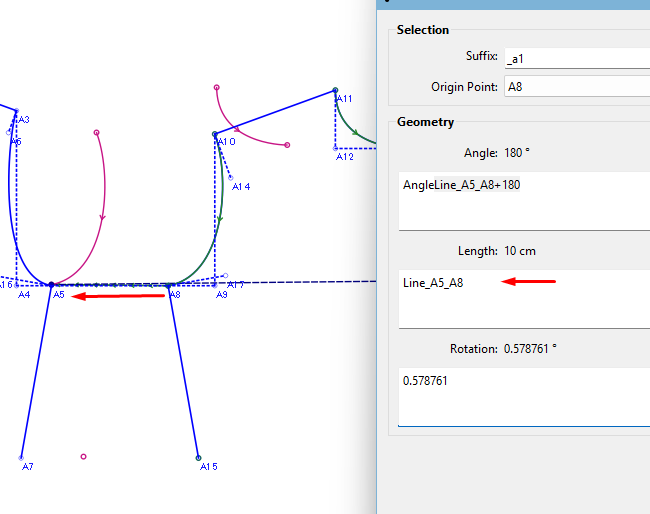650x514 pixels.
Task: Click the Rotation formula box containing 0.578761
Action: click(x=523, y=396)
